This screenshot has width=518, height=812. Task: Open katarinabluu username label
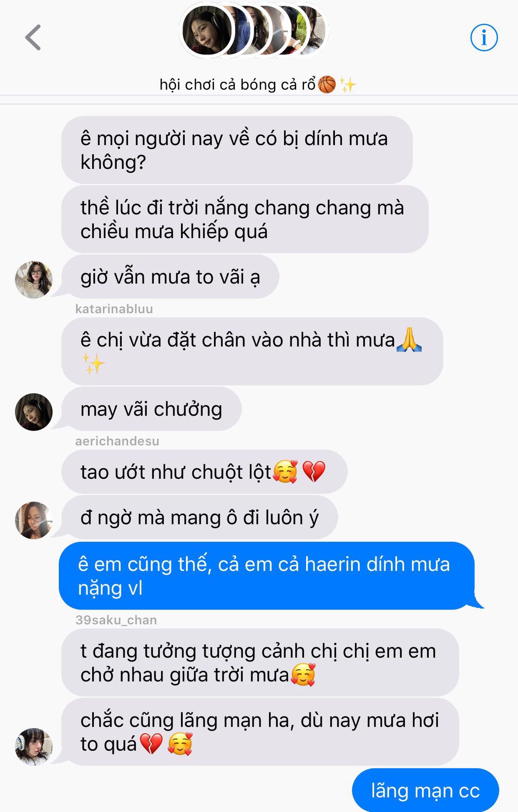(114, 309)
